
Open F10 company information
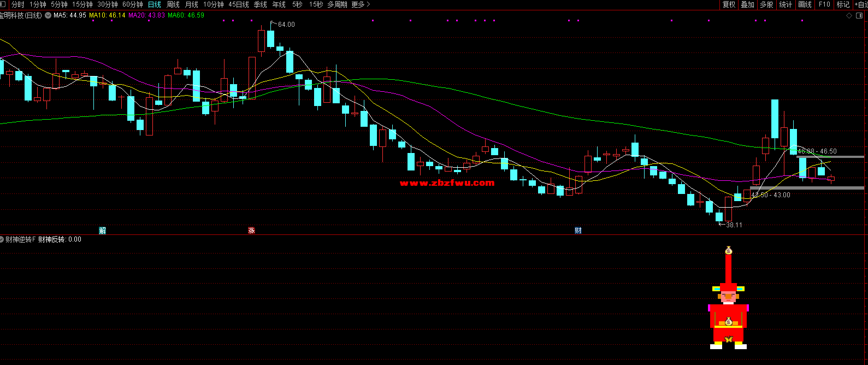[824, 4]
